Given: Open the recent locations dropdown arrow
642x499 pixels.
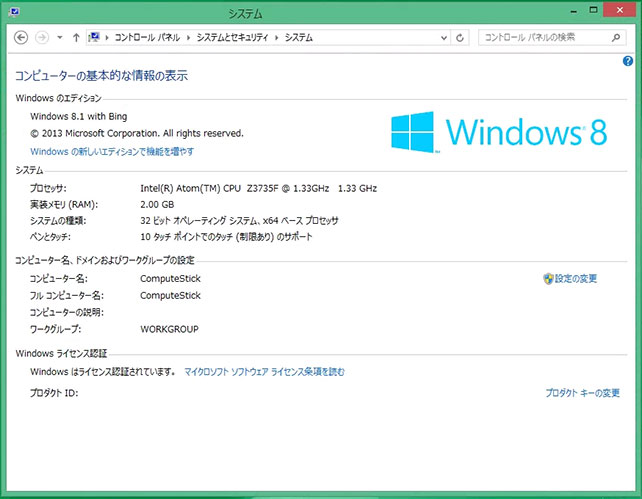Looking at the screenshot, I should coord(60,38).
